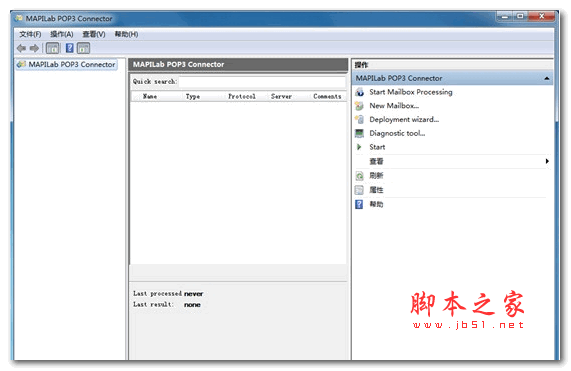
Task: Click the Start action link
Action: [377, 147]
